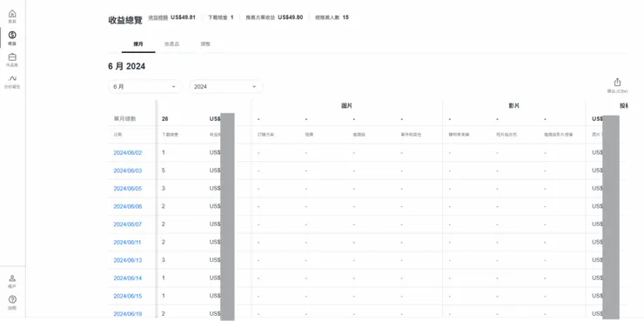Open the 2024/06/19 date link
644x321 pixels.
pyautogui.click(x=128, y=314)
